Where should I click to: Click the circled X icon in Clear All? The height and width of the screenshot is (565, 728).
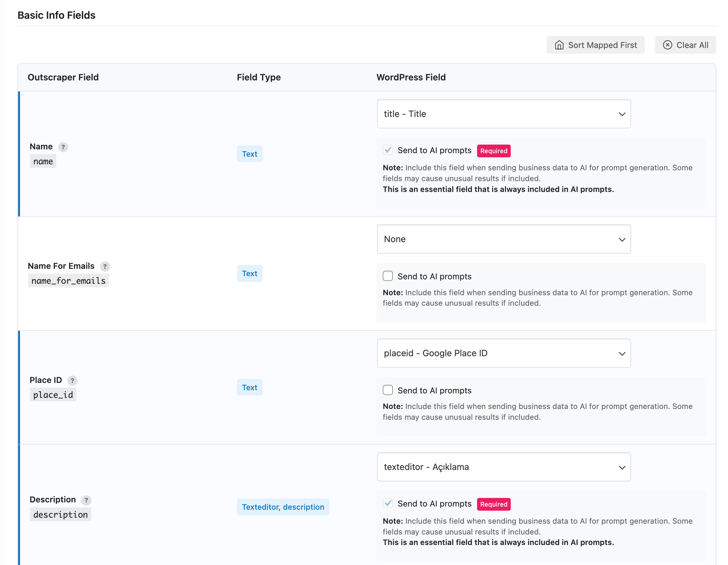pos(667,45)
